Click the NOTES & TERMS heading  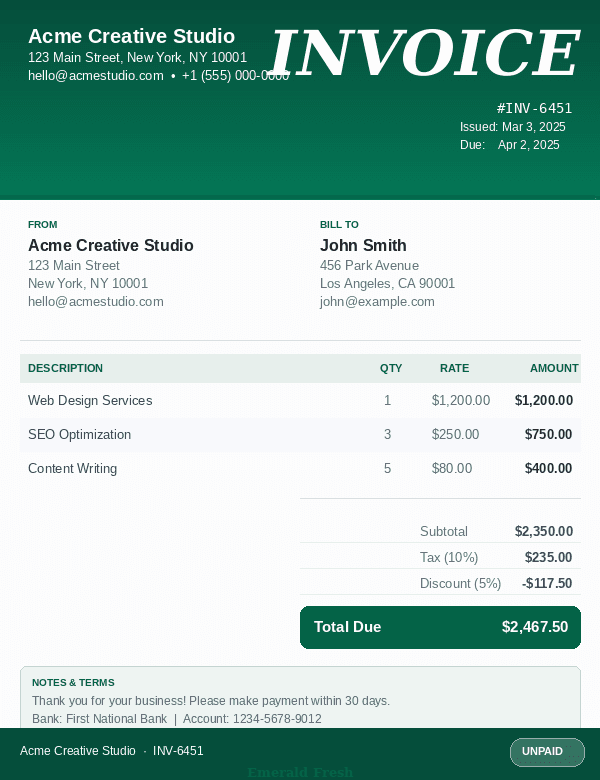73,682
